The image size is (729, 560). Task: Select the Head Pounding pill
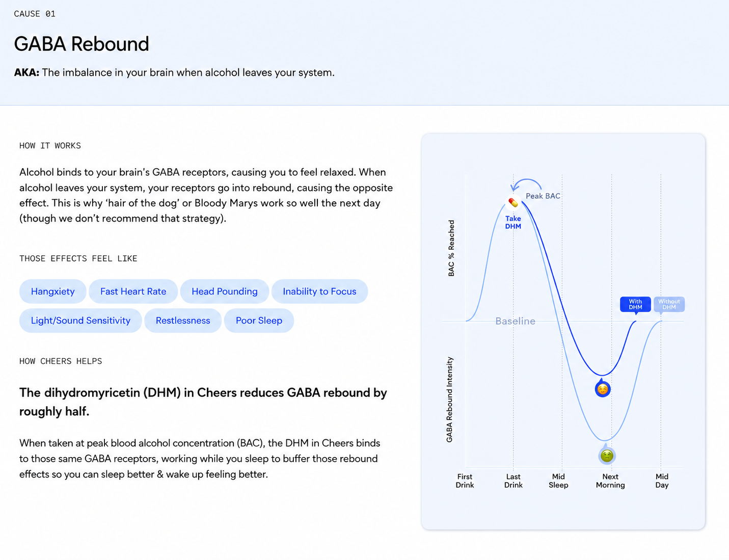pos(225,291)
